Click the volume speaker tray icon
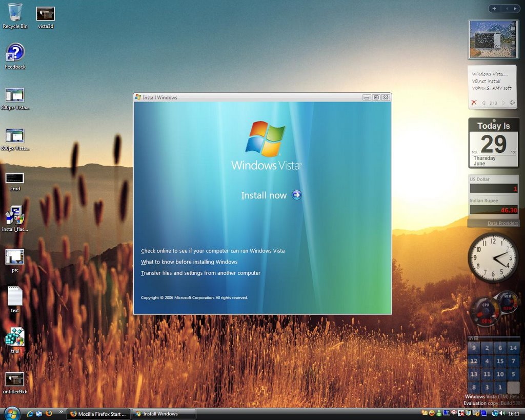The image size is (525, 420). (x=502, y=414)
